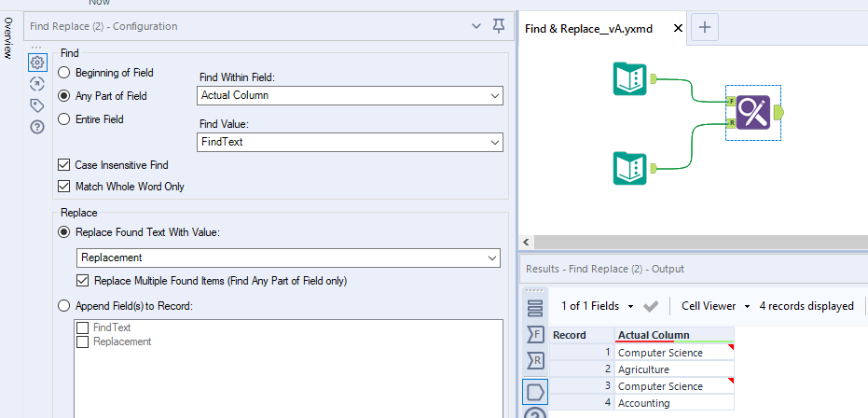Click the Help question mark icon in configuration sidebar
Viewport: 868px width, 418px height.
[x=37, y=127]
